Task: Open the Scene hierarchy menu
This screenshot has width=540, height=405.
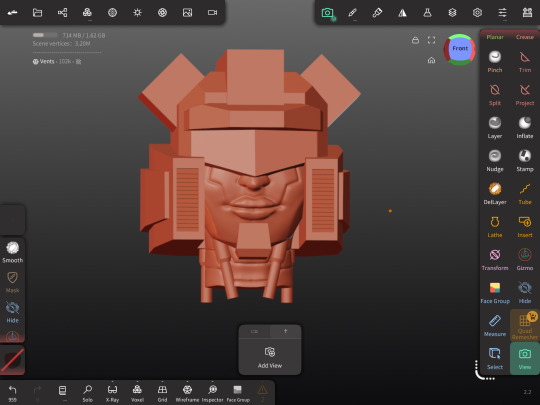Action: (62, 13)
